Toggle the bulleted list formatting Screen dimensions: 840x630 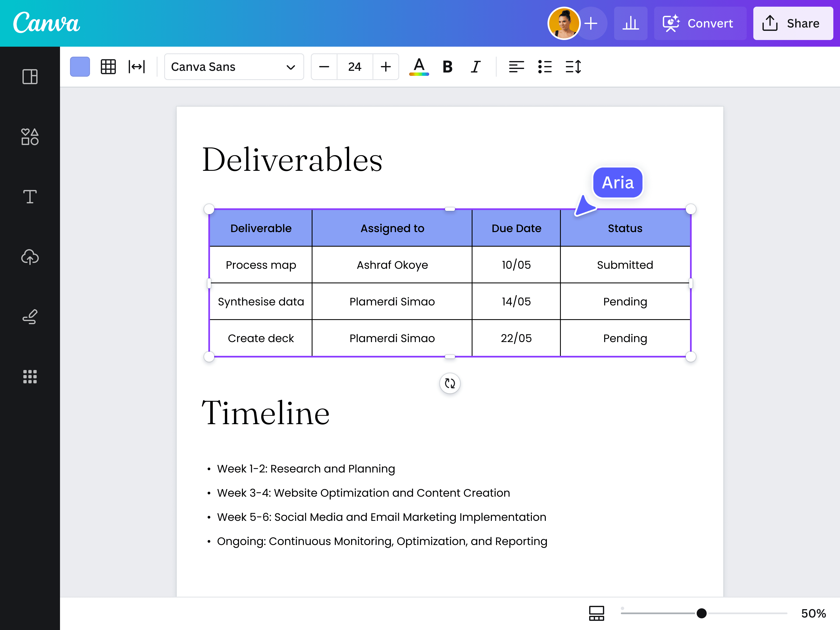[x=545, y=67]
